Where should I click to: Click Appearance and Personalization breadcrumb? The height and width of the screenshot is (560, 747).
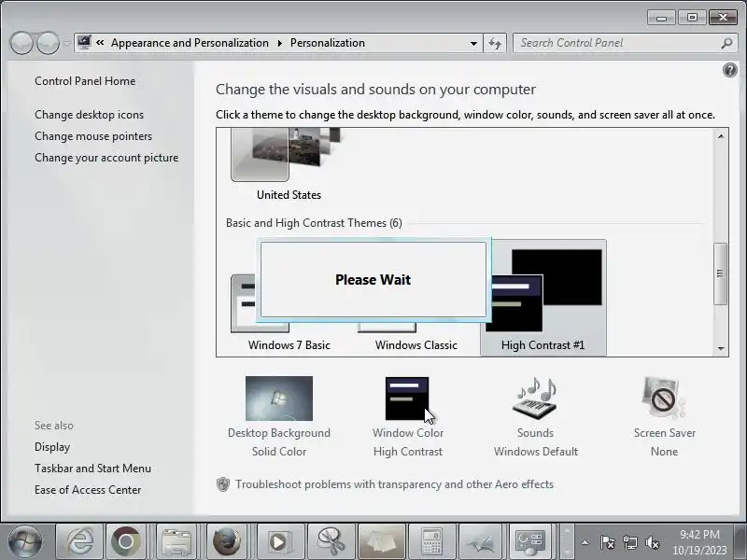click(190, 43)
